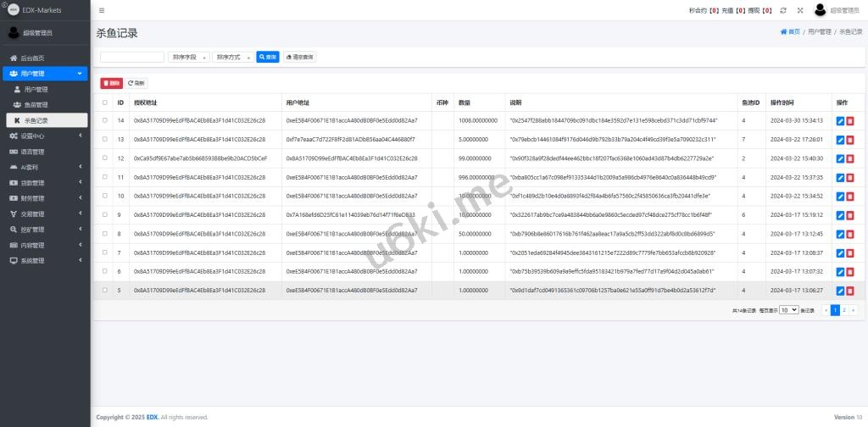Click the refresh icon in top header

pos(783,10)
